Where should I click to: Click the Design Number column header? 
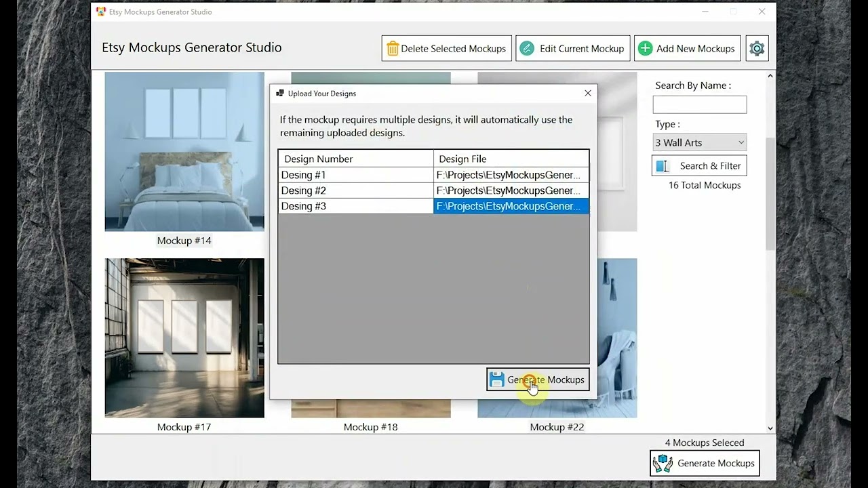coord(356,159)
